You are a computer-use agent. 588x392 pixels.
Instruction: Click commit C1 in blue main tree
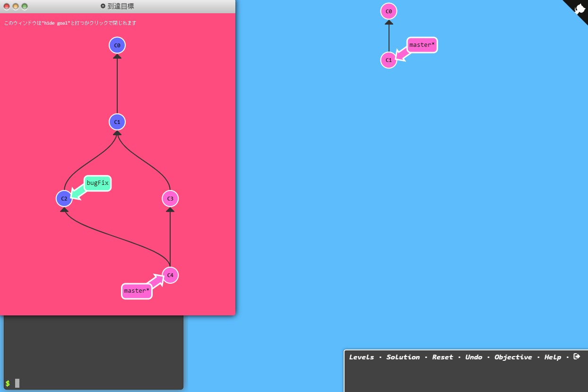tap(389, 60)
